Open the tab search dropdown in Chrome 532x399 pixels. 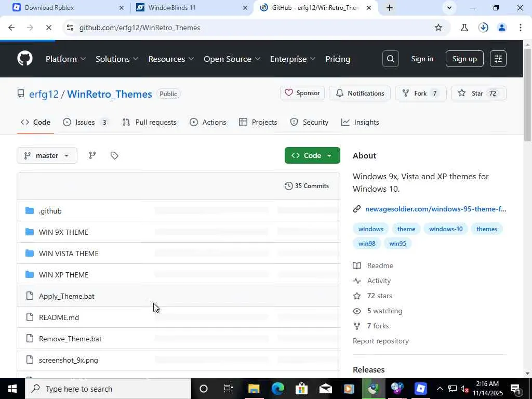[x=449, y=7]
